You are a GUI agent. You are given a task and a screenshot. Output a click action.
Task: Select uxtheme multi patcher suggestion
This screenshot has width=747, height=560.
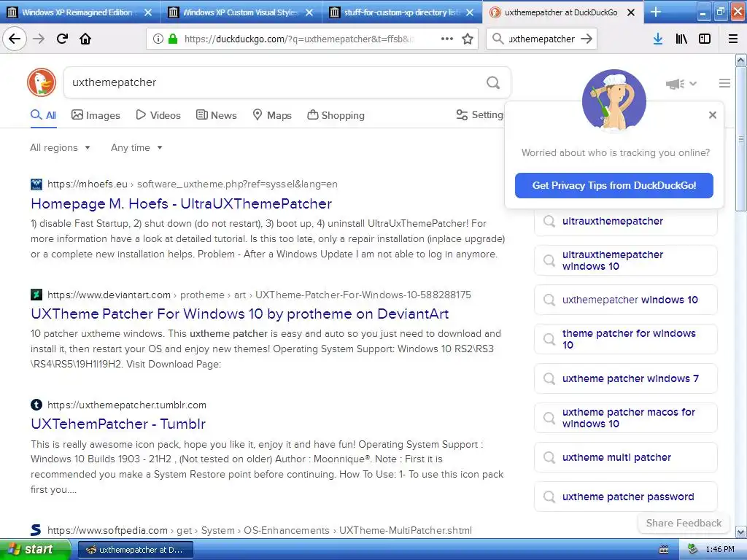point(625,457)
